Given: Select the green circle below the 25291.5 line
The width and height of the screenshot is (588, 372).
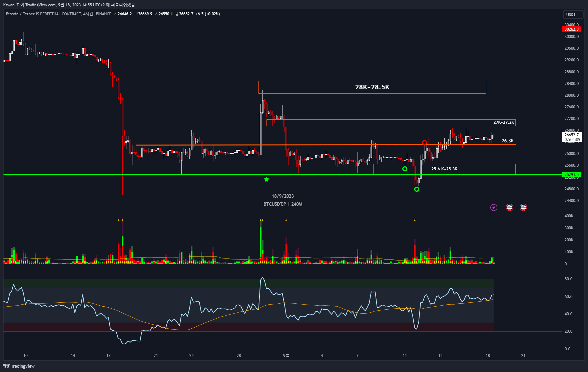Looking at the screenshot, I should pyautogui.click(x=417, y=189).
